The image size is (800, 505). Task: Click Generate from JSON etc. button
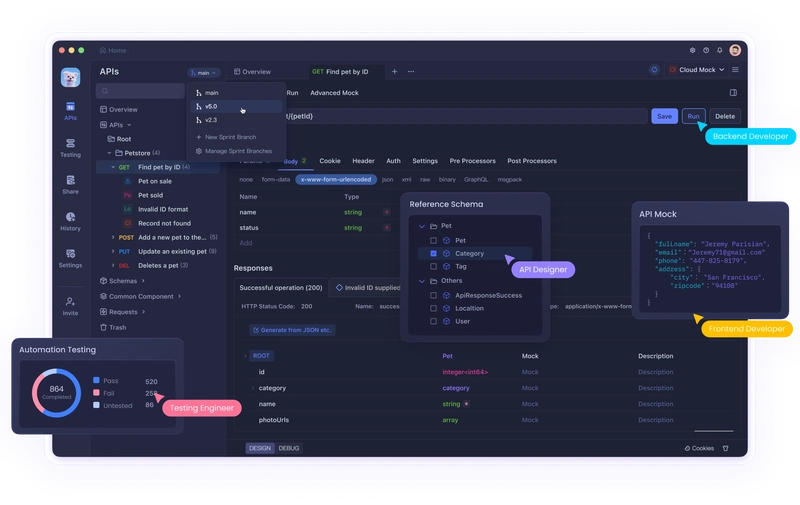tap(292, 330)
